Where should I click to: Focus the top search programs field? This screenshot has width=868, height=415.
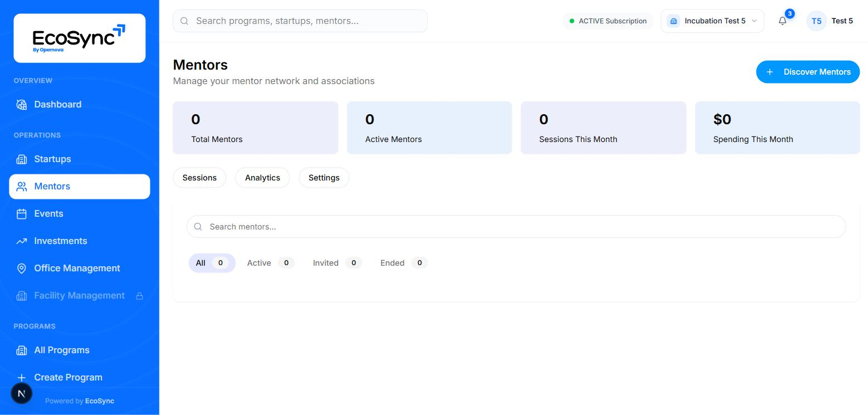tap(300, 21)
